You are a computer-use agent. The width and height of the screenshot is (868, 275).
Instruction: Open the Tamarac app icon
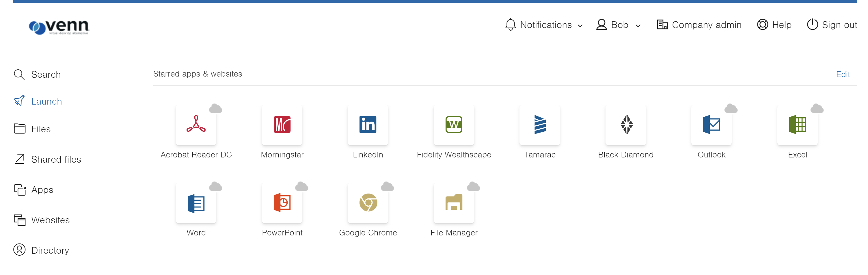(539, 125)
